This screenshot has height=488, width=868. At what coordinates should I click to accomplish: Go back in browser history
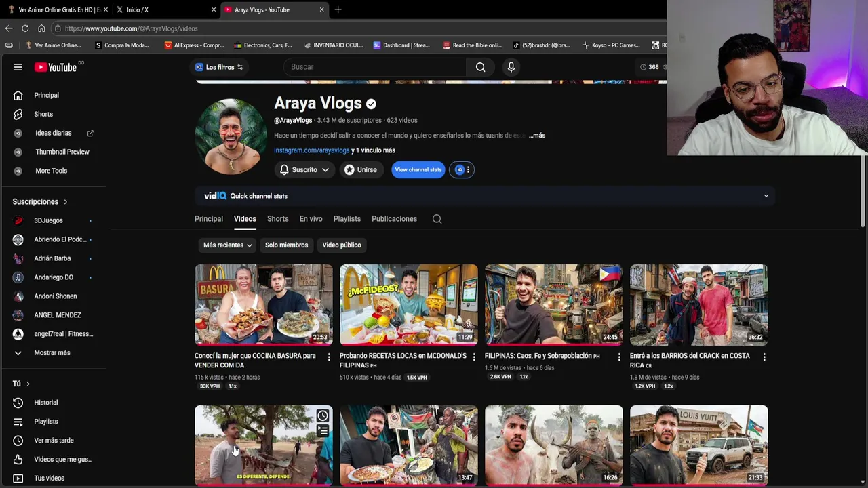8,28
